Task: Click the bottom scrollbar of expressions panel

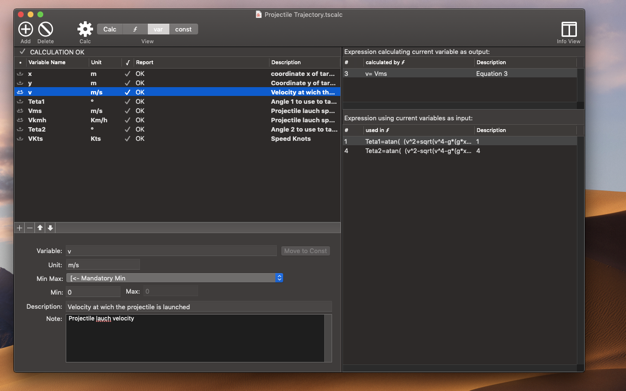Action: [x=460, y=367]
